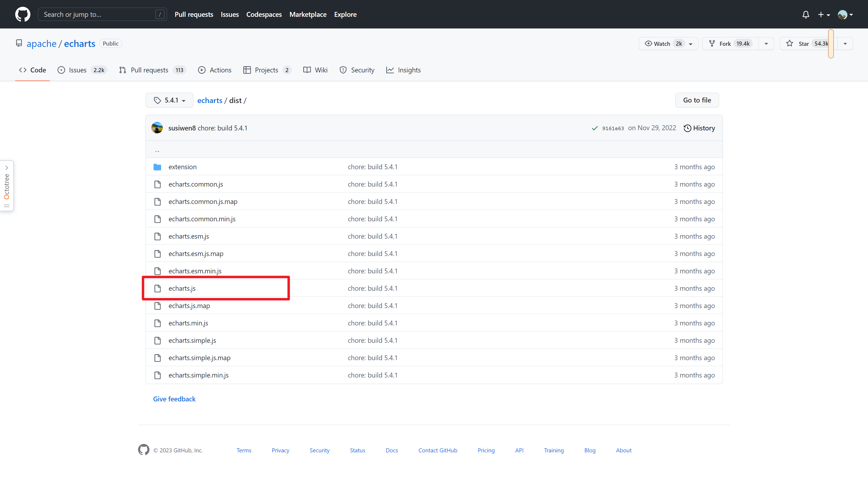Click the extension folder icon
Screen dimensions: 868x486
click(x=157, y=167)
